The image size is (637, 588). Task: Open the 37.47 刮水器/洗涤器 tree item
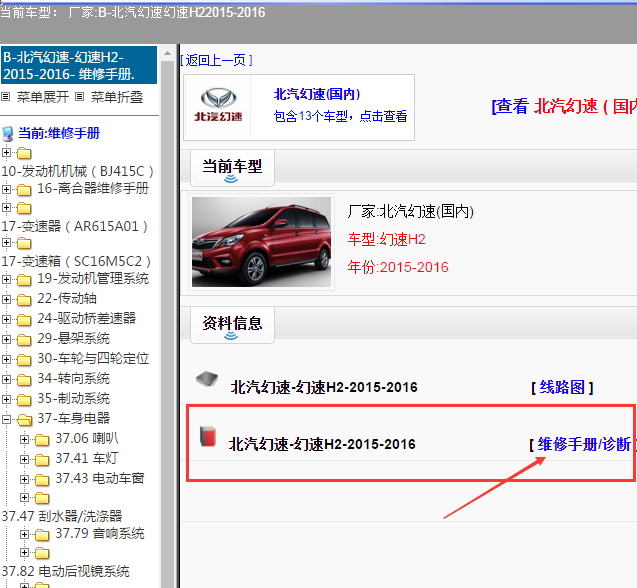(62, 516)
